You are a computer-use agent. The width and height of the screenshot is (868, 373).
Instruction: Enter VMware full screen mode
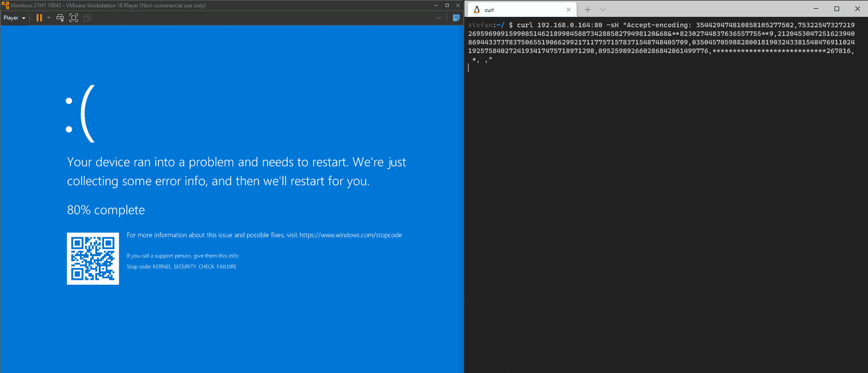pyautogui.click(x=73, y=18)
